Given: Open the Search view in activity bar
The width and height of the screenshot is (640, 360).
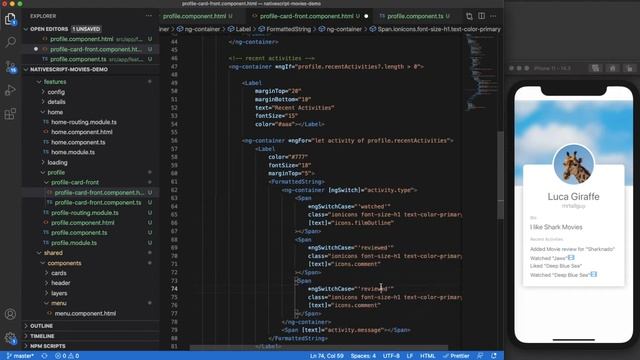Looking at the screenshot, I should [10, 42].
